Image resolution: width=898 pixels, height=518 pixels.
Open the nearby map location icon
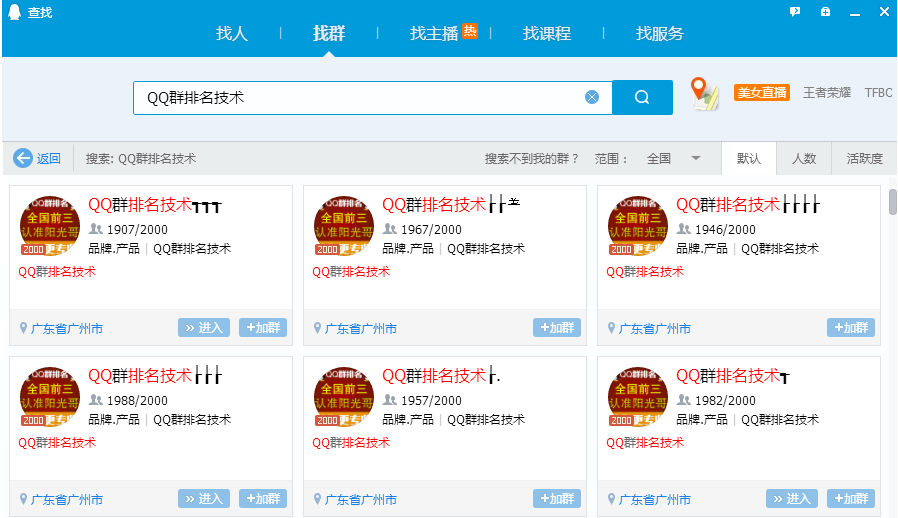705,95
